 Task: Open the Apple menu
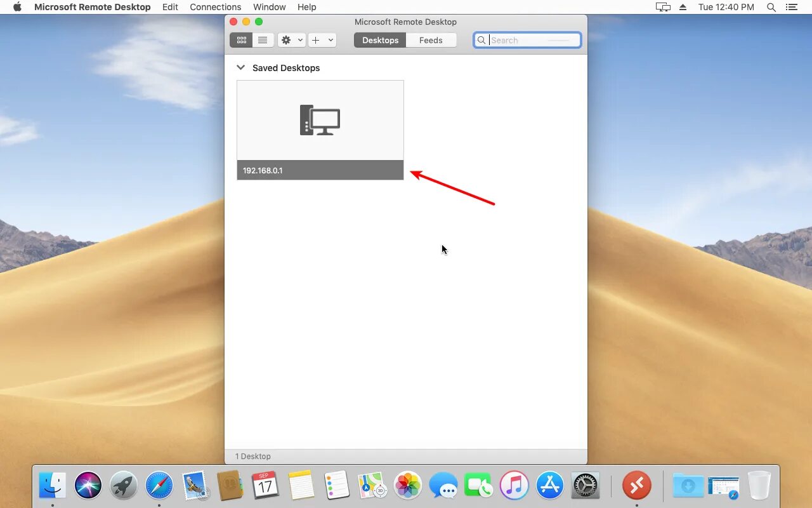[x=17, y=7]
